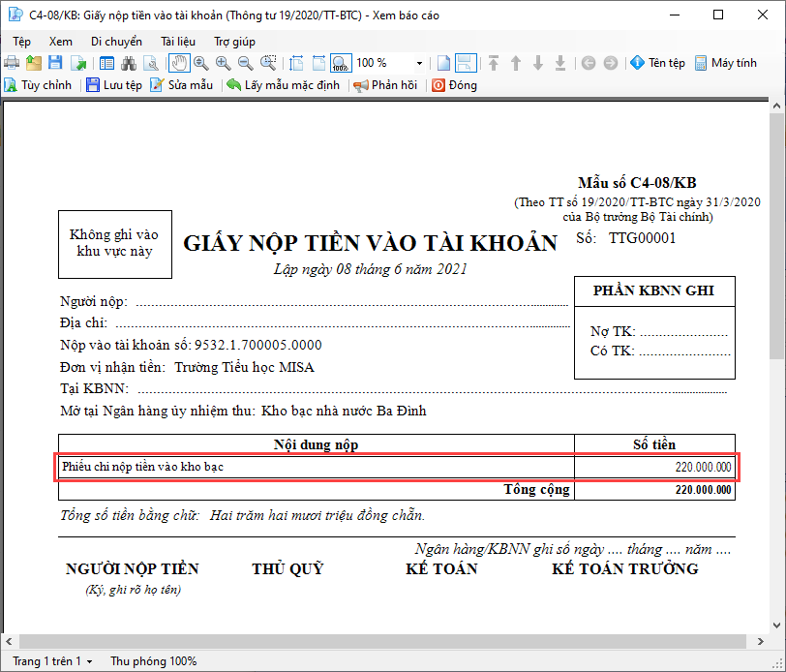Toggle the 100% actual size zoom button
This screenshot has height=672, width=786.
(341, 63)
